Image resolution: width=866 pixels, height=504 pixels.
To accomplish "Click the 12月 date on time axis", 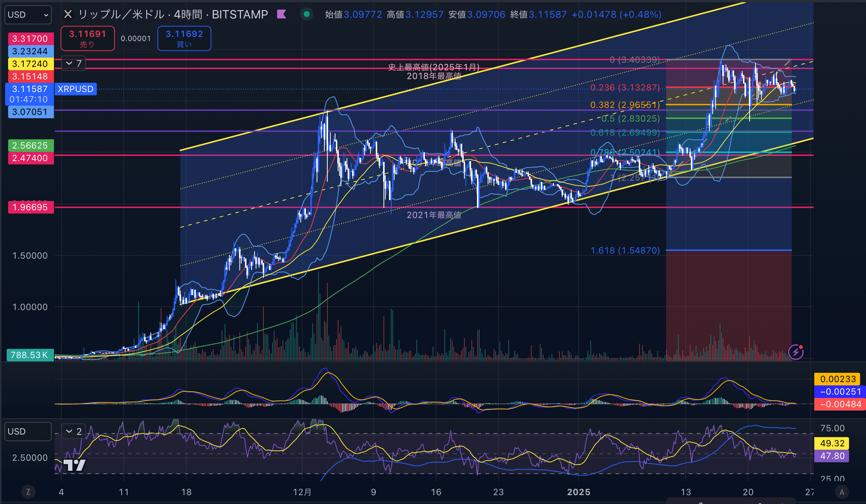I will 302,492.
